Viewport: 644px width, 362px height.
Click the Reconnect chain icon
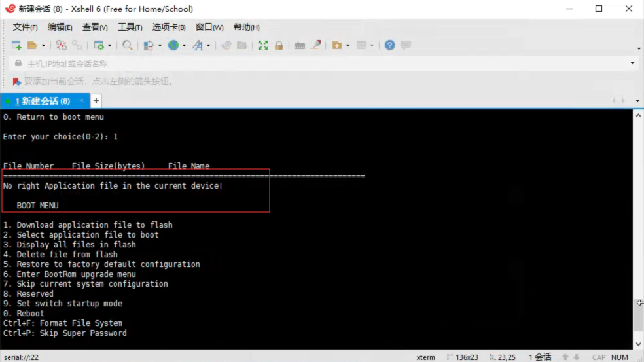[77, 45]
